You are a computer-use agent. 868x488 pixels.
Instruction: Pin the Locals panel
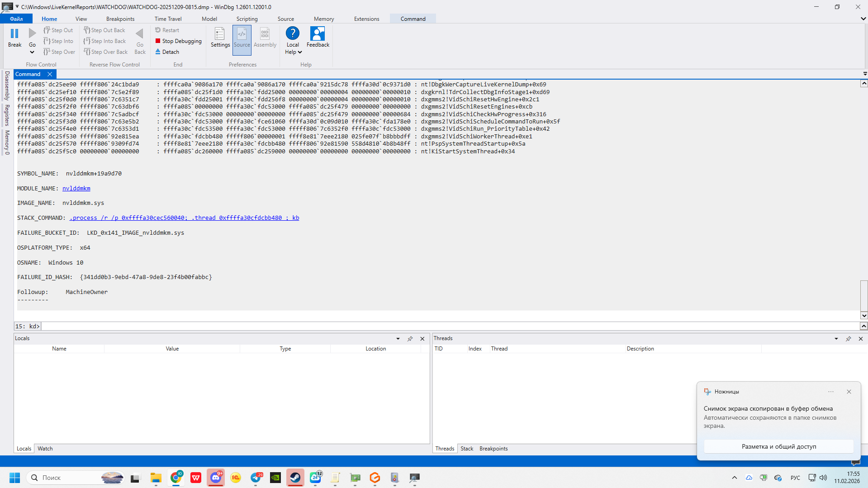click(410, 339)
